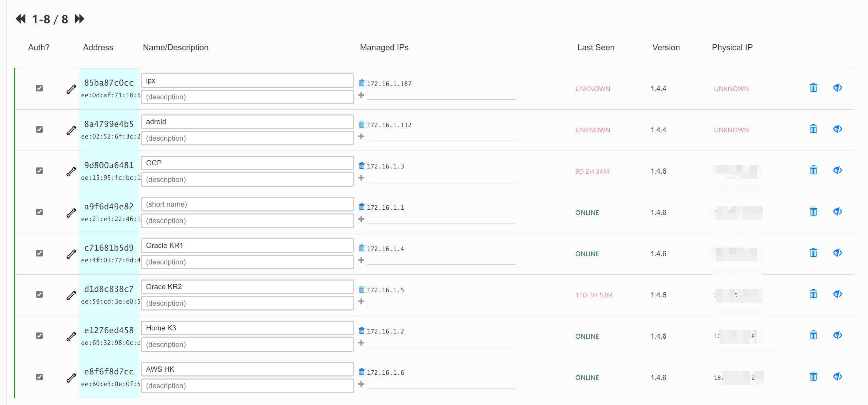Remove managed IP 172.16.1.5 from Orace KR2

pyautogui.click(x=361, y=289)
